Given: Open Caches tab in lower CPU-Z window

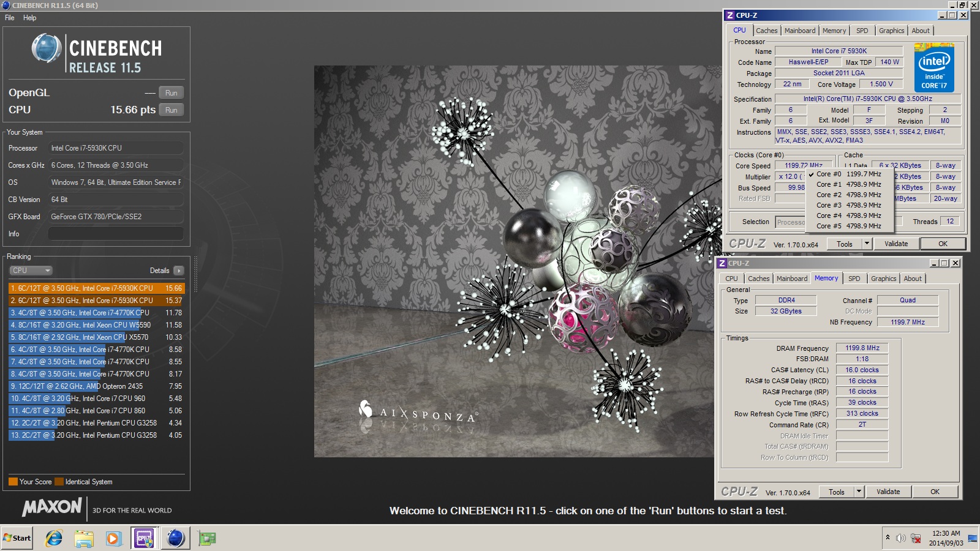Looking at the screenshot, I should pyautogui.click(x=758, y=279).
